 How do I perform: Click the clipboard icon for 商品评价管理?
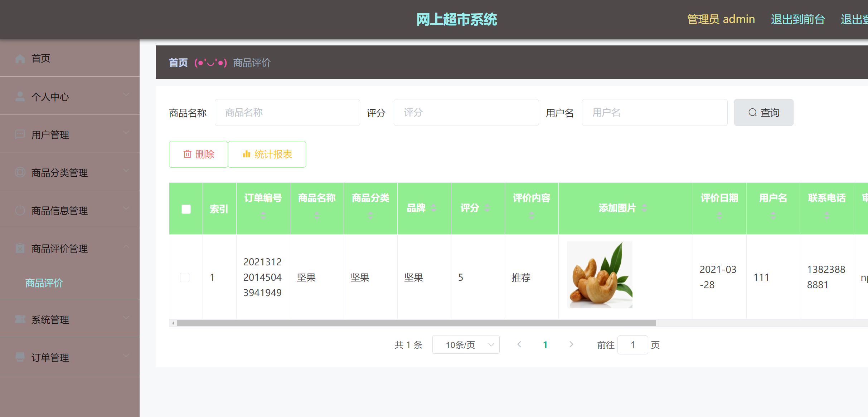[19, 249]
